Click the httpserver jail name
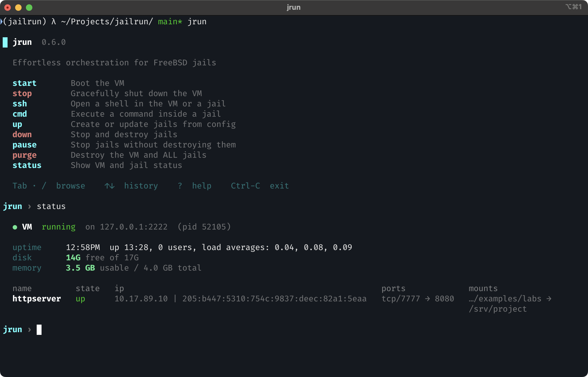Viewport: 588px width, 377px height. [37, 299]
